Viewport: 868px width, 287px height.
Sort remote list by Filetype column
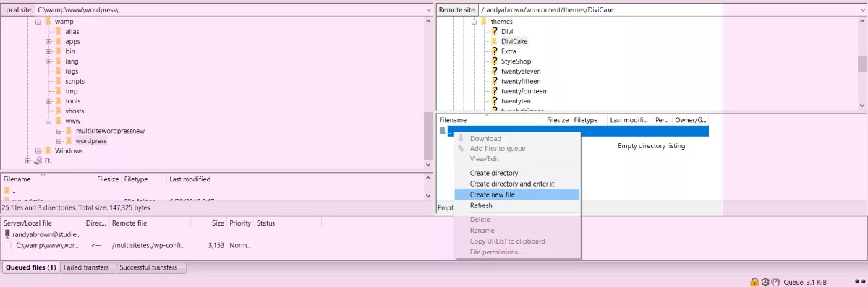click(x=589, y=120)
